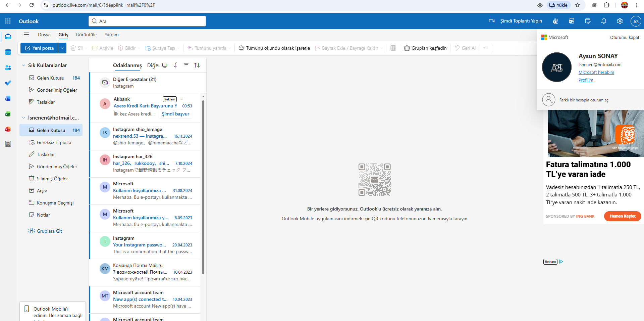Switch to the Görüntüle ribbon tab
This screenshot has height=321, width=644.
(x=86, y=35)
